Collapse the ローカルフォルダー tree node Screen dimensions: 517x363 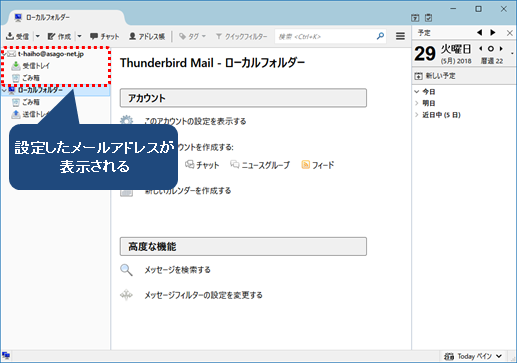point(4,90)
